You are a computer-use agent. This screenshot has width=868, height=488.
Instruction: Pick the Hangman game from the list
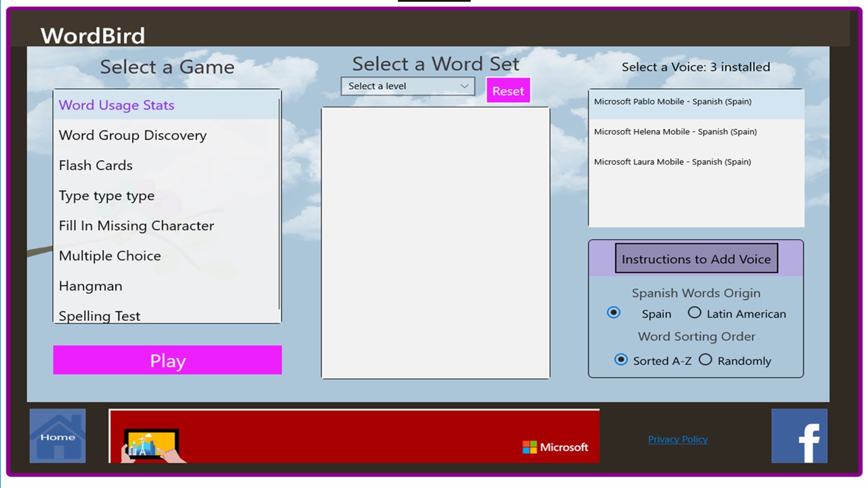pyautogui.click(x=90, y=286)
